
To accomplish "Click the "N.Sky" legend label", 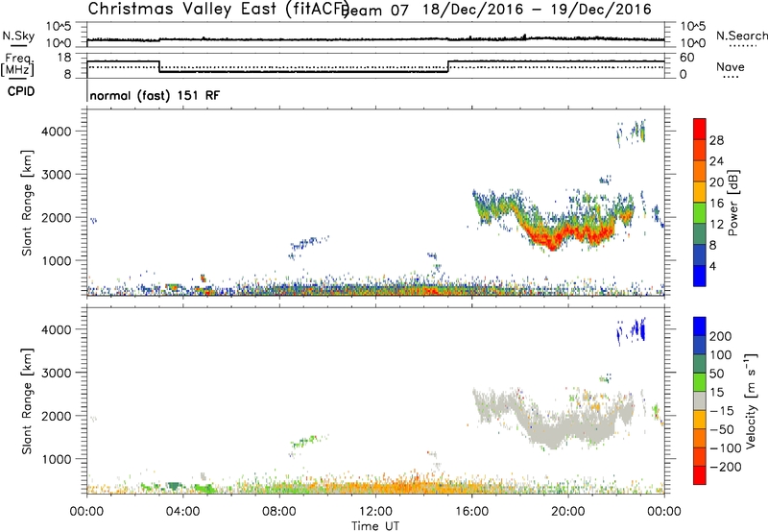I will (18, 36).
